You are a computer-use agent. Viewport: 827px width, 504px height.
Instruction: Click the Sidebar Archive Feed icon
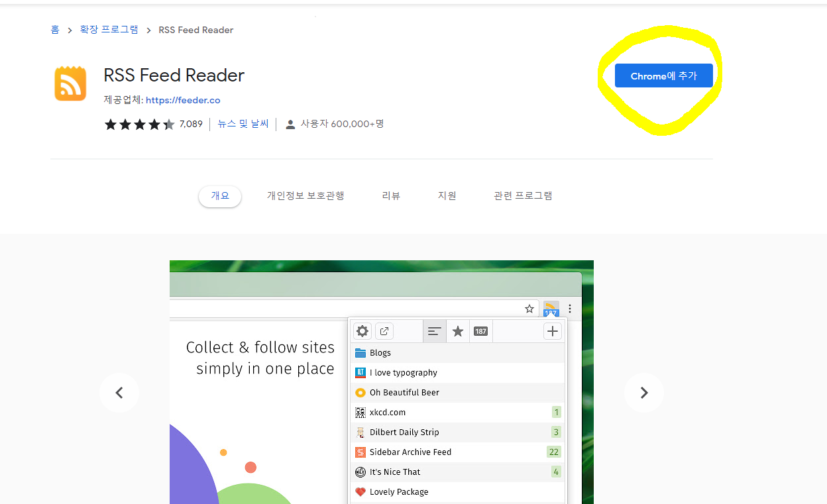point(360,452)
